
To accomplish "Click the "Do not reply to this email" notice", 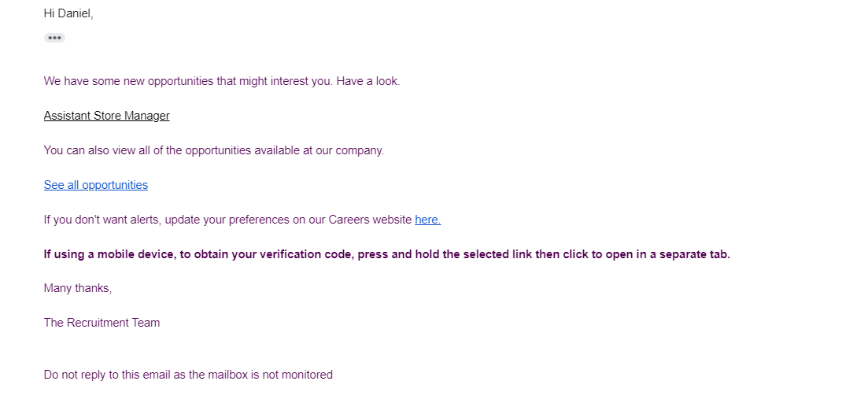I will coord(188,375).
